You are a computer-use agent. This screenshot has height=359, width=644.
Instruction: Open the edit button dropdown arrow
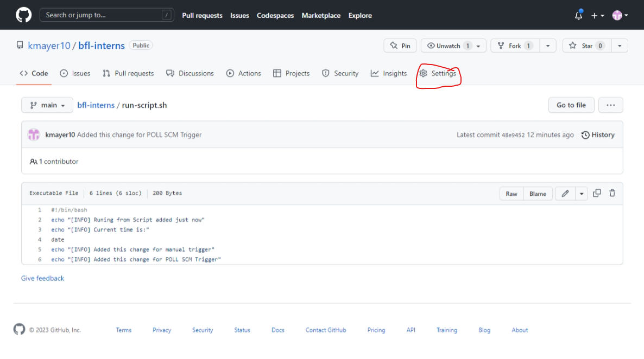[582, 193]
